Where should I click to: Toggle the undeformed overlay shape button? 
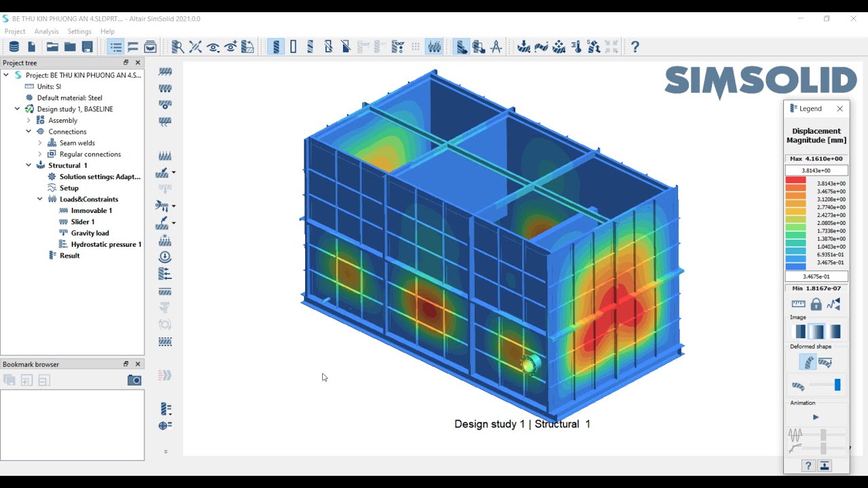[825, 363]
